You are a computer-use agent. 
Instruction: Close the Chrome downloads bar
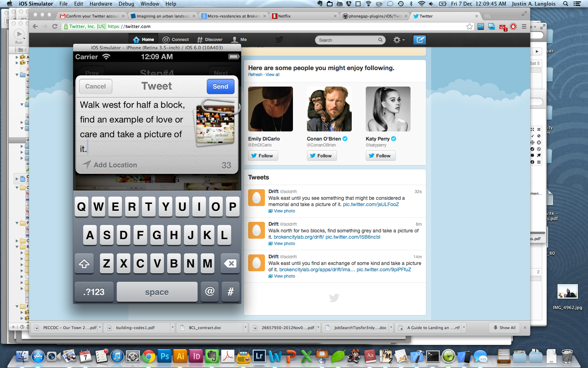525,328
